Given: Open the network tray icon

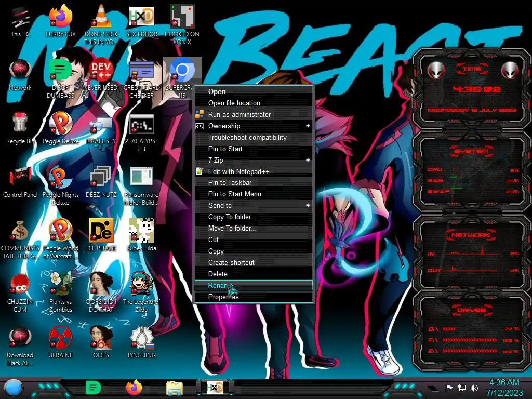Looking at the screenshot, I should [x=462, y=388].
